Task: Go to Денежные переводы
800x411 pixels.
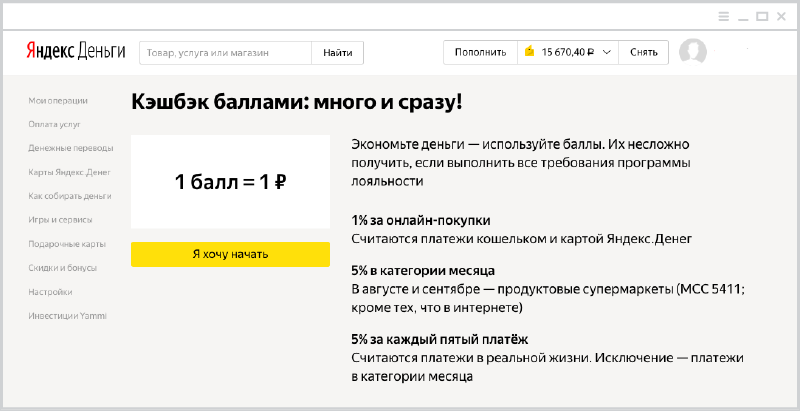Action: pos(71,148)
